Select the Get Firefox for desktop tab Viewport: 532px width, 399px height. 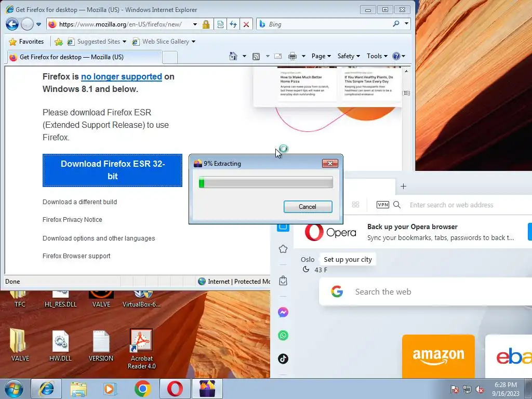coord(84,57)
